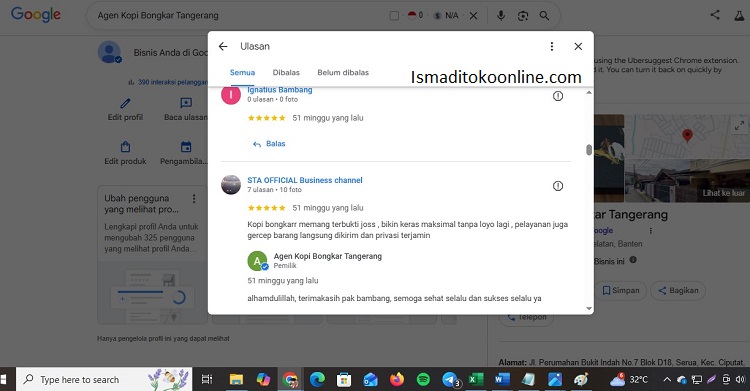750x391 pixels.
Task: Click Lihat ke luar street photo
Action: (687, 181)
